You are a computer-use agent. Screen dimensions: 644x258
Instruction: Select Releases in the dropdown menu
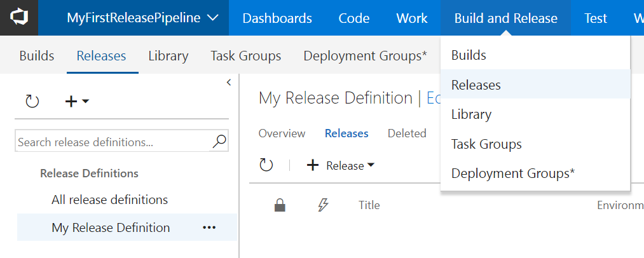click(476, 85)
